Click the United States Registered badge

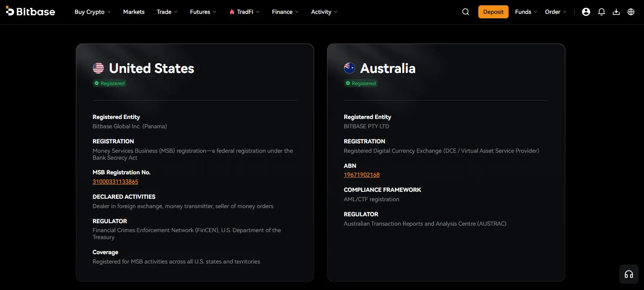[x=110, y=83]
